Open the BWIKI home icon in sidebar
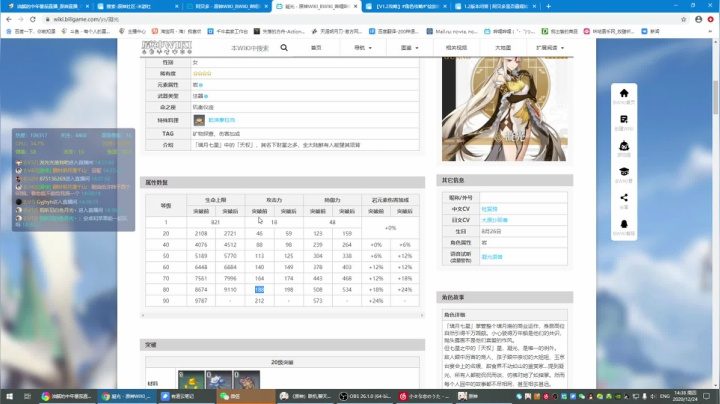 pyautogui.click(x=624, y=93)
